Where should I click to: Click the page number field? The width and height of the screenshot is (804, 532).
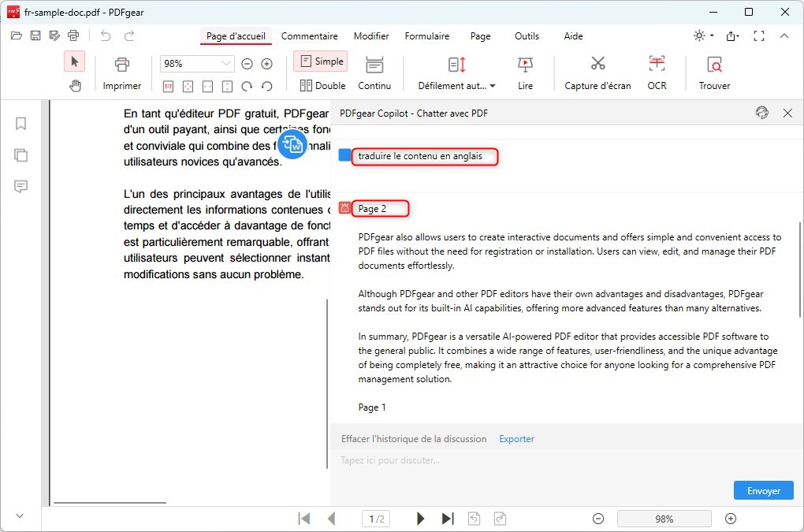[376, 519]
